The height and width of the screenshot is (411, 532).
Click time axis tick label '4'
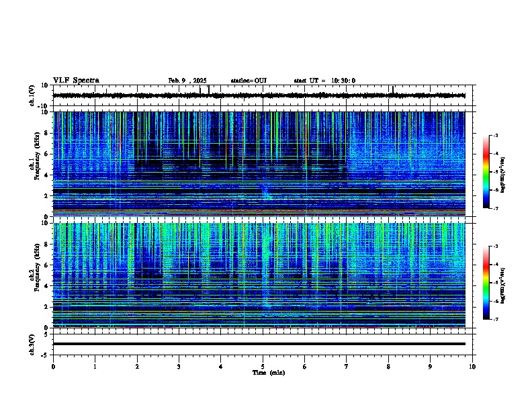pyautogui.click(x=221, y=367)
